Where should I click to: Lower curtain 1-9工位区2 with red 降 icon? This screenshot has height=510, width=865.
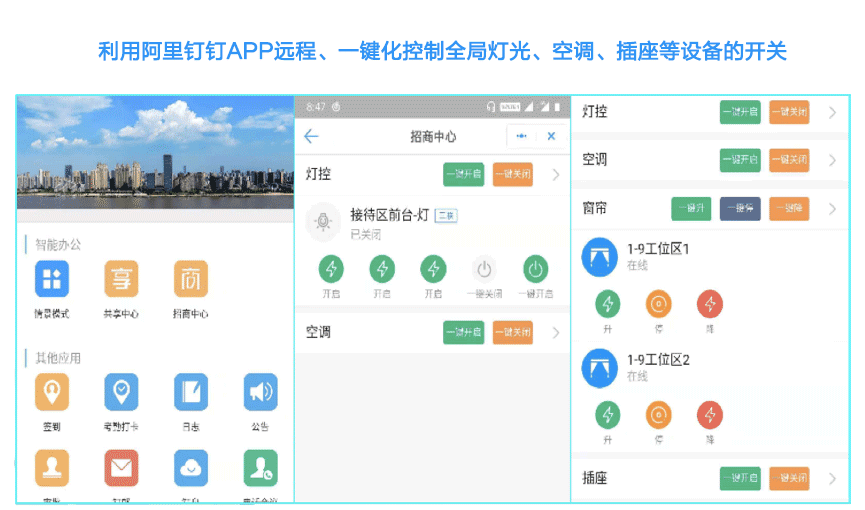710,415
